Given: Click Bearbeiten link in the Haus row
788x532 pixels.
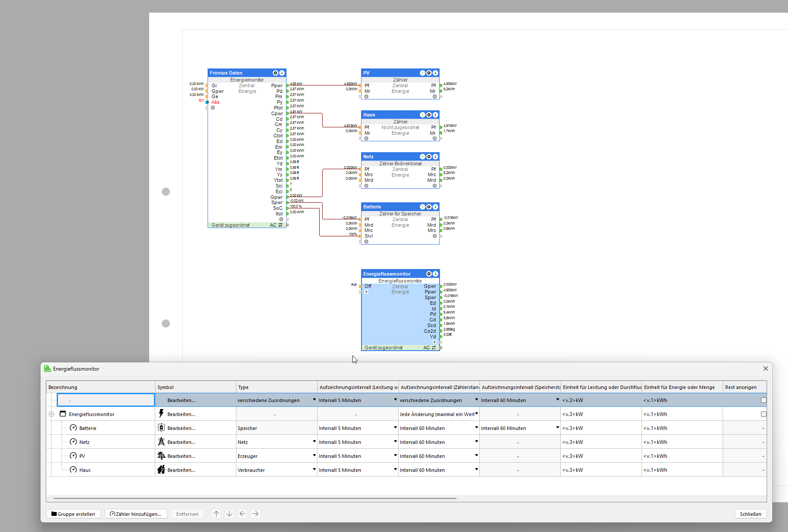Looking at the screenshot, I should pyautogui.click(x=181, y=470).
